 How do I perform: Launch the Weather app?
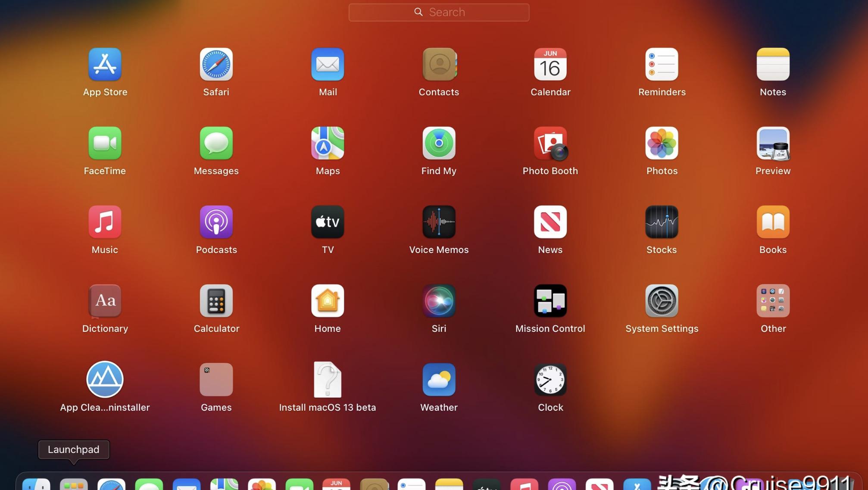[439, 380]
